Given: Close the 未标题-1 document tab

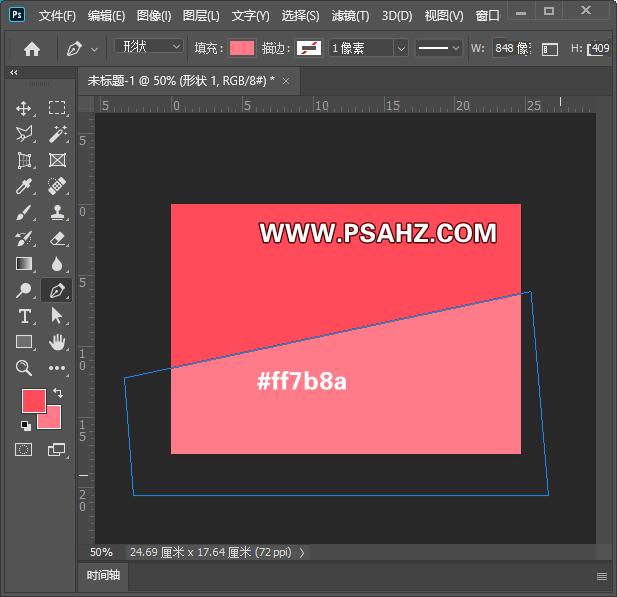Looking at the screenshot, I should click(286, 81).
